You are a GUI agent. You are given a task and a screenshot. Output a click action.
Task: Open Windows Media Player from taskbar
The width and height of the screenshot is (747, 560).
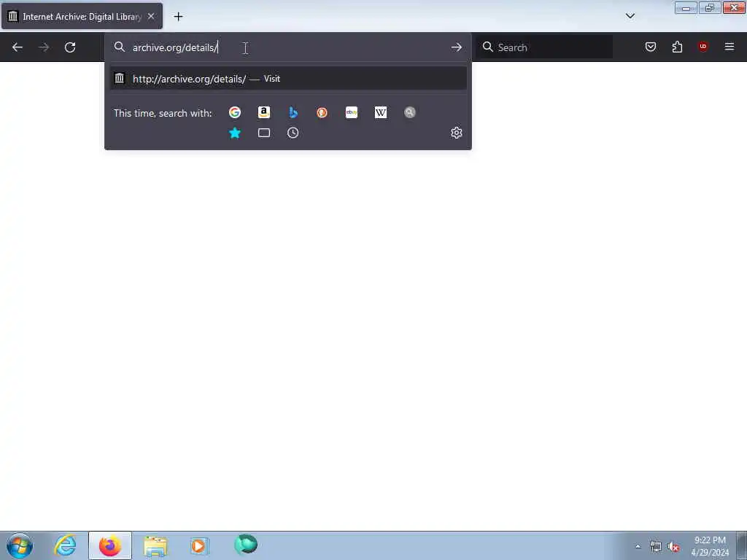coord(199,545)
